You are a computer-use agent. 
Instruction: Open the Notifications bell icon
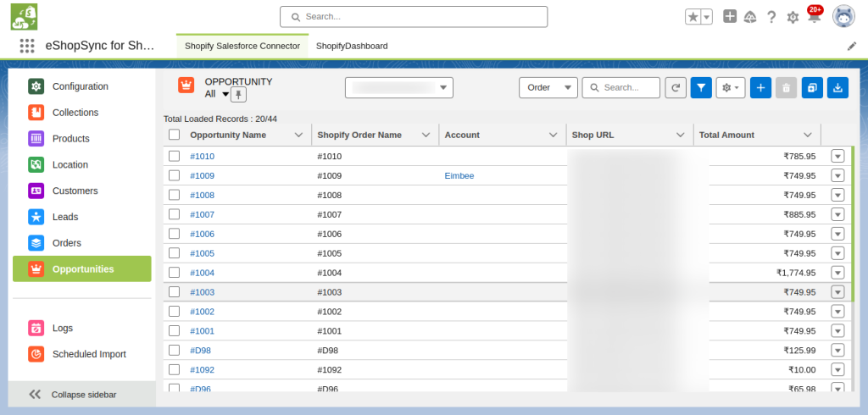(814, 17)
